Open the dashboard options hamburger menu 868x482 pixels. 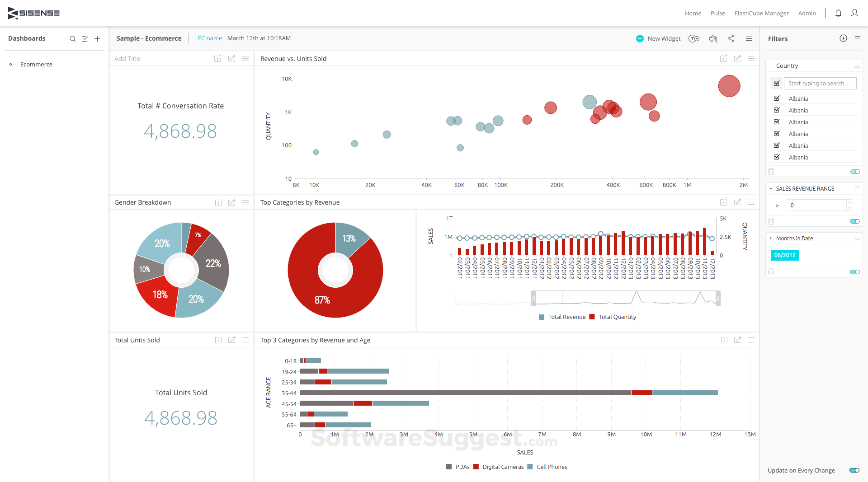tap(749, 38)
